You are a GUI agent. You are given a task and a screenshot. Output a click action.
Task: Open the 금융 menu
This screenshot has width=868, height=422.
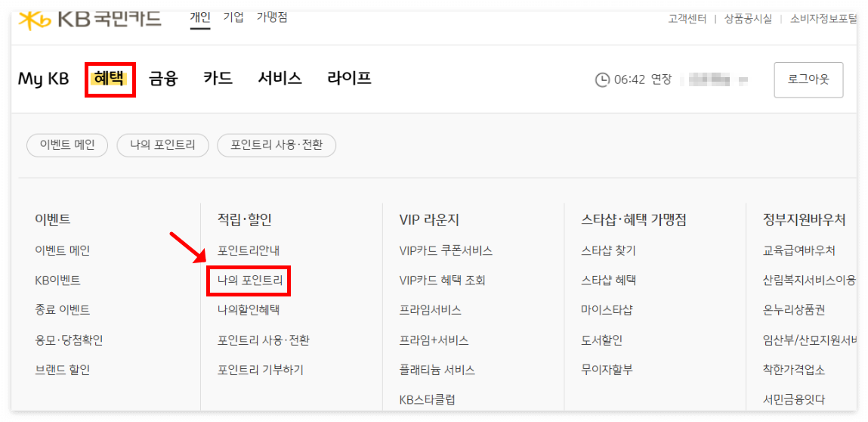coord(163,79)
